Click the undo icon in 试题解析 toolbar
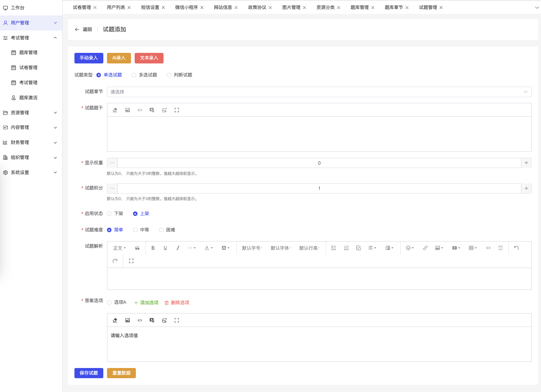The image size is (541, 392). tap(516, 248)
